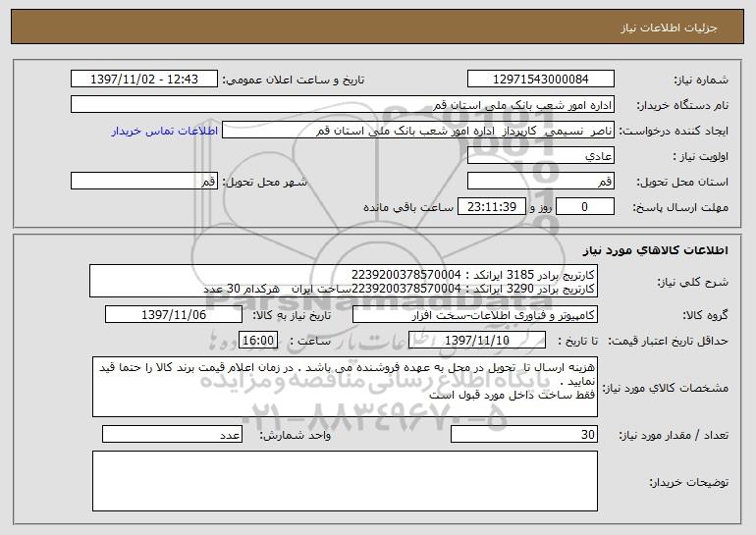Click the label تاریخ نیاز به کالا

[x=292, y=316]
